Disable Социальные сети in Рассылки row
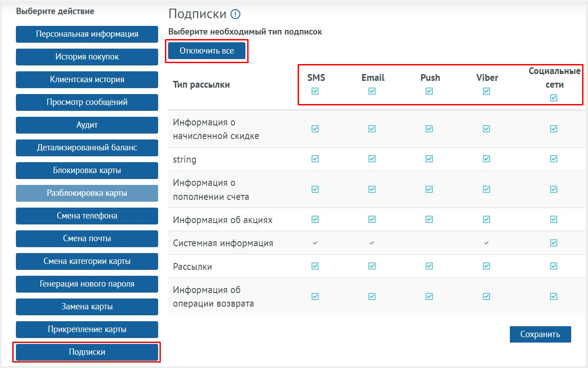The width and height of the screenshot is (588, 368). 553,266
